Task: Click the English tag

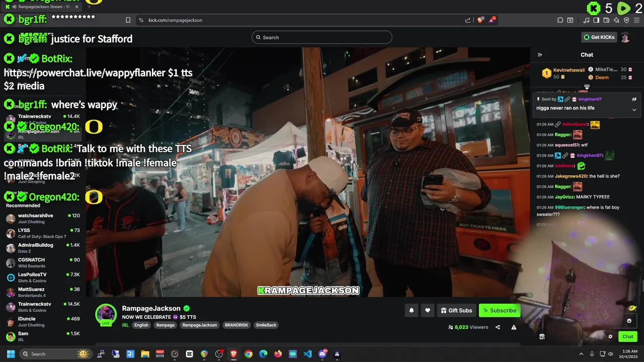Action: (141, 325)
